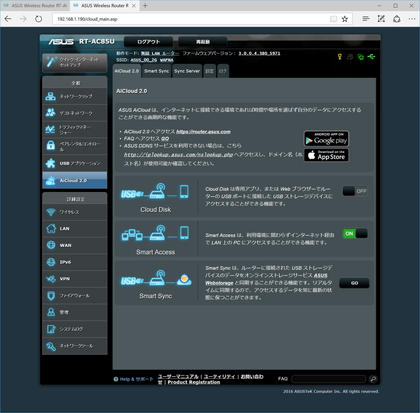Switch to the Smart Sync tab
This screenshot has width=420, height=413.
[156, 71]
